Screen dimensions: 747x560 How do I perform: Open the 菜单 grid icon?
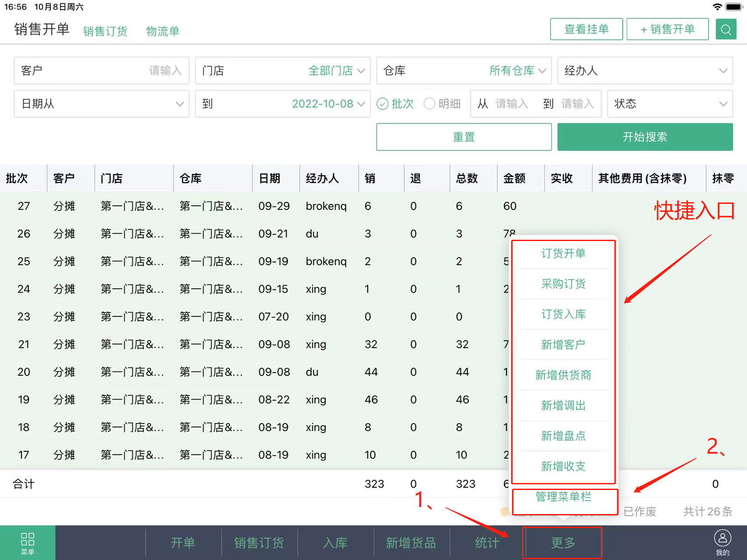click(x=28, y=543)
